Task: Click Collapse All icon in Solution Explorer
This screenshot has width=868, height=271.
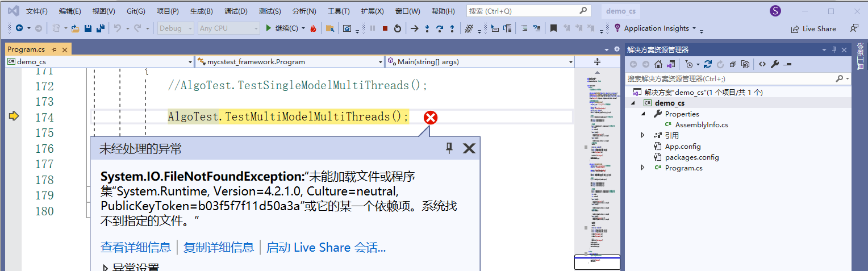Action: click(733, 64)
